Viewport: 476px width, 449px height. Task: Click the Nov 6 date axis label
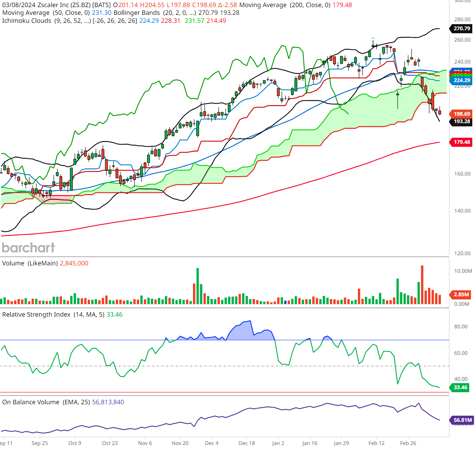145,443
